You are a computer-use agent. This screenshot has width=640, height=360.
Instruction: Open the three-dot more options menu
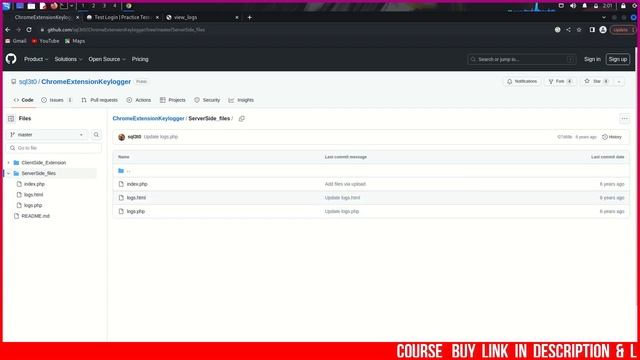click(624, 119)
